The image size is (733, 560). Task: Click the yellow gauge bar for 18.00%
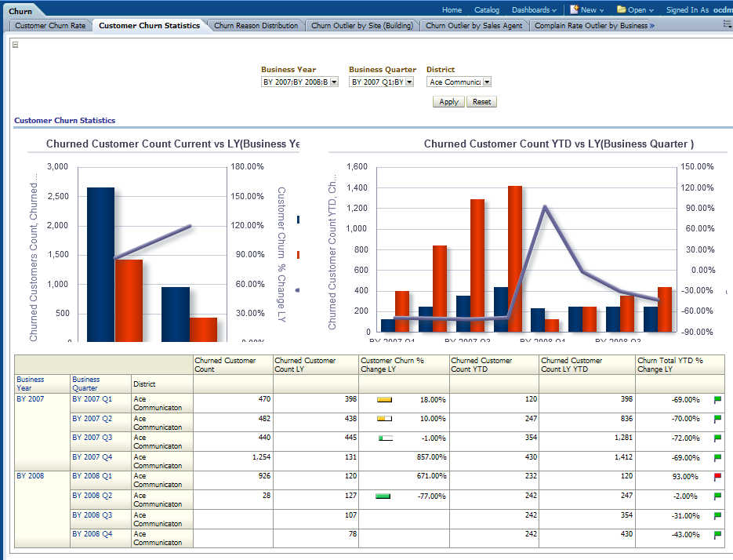[x=384, y=399]
